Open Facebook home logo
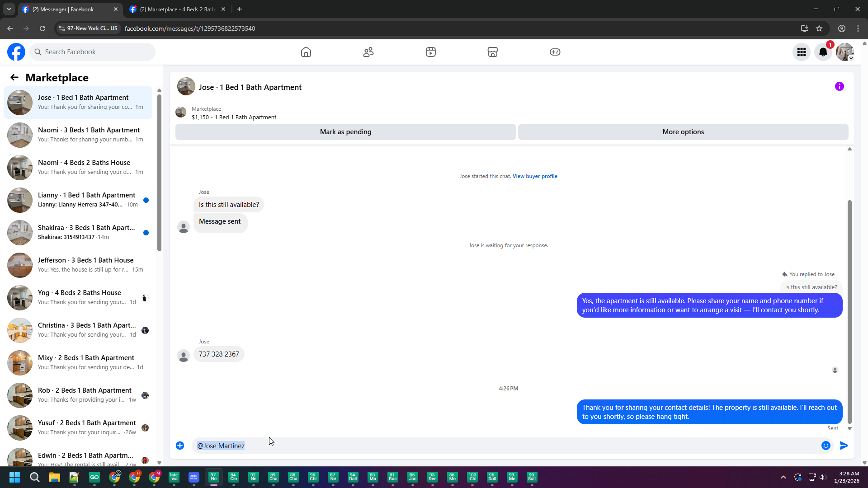The width and height of the screenshot is (868, 488). click(x=16, y=52)
